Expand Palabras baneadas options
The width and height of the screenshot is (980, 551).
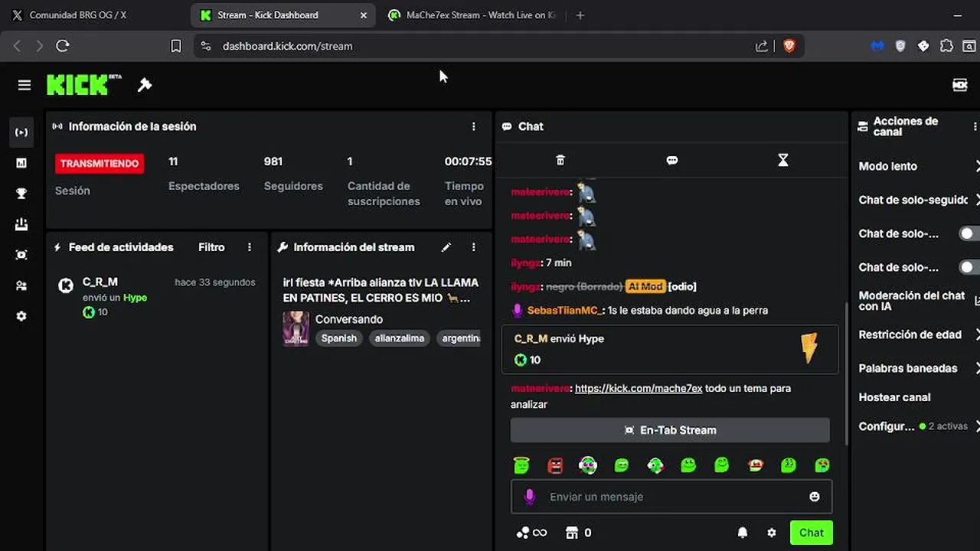(917, 368)
